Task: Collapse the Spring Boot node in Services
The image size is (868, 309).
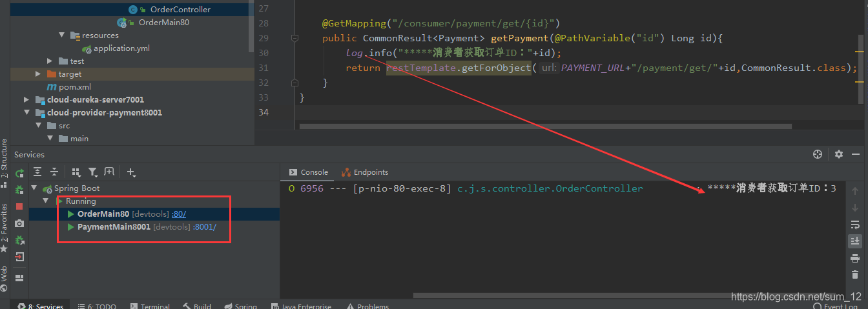Action: pos(35,188)
